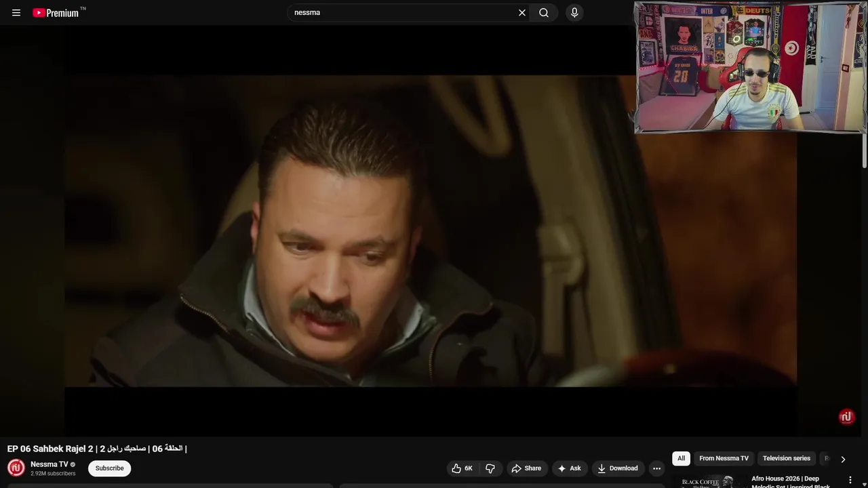Dislike the video
868x488 pixels.
click(x=490, y=468)
